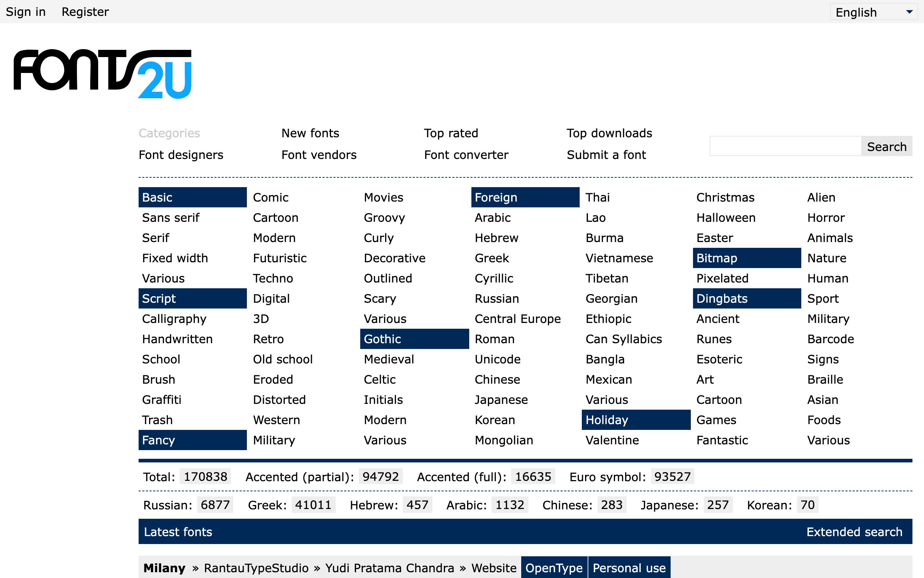Screen dimensions: 924x578
Task: Open the Western fonts category
Action: (276, 420)
